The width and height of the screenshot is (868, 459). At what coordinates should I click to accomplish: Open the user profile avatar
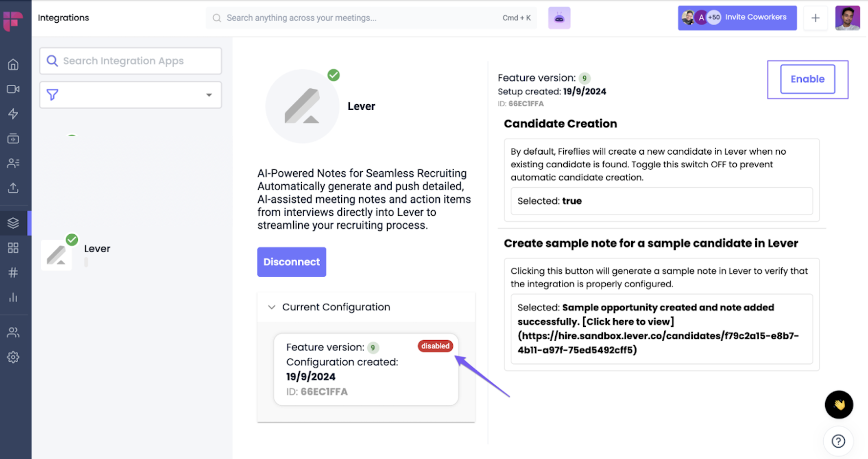(848, 18)
